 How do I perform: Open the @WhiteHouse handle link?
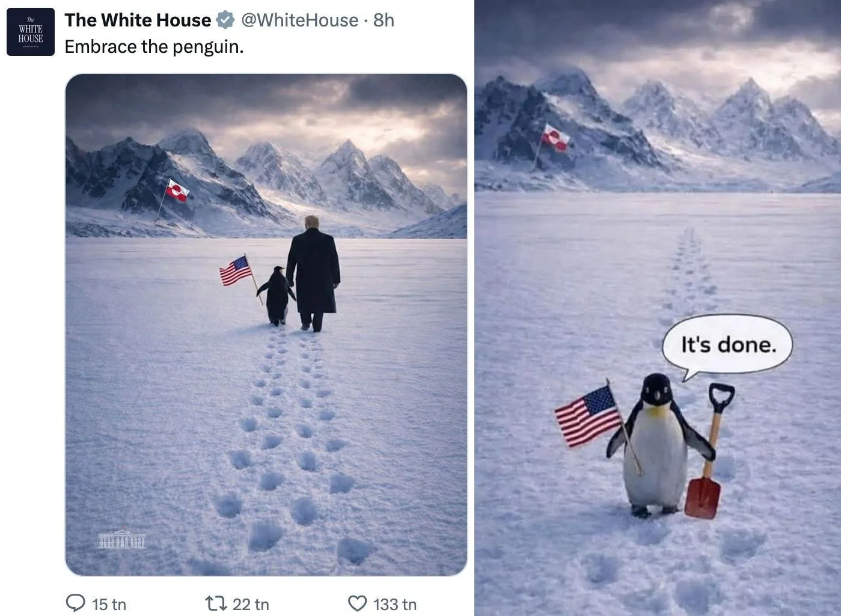(299, 20)
